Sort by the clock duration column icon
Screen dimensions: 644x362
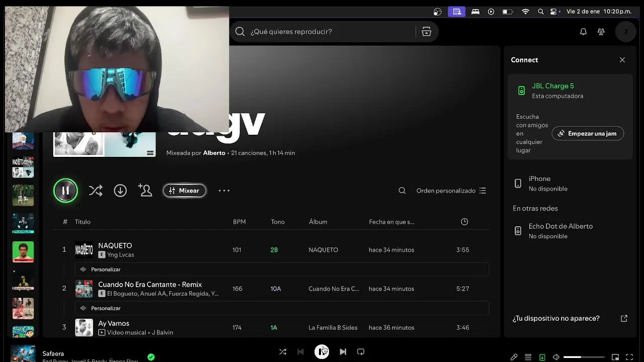tap(464, 222)
